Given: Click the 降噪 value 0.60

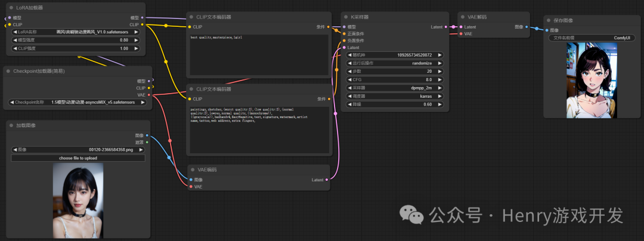Looking at the screenshot, I should point(428,104).
